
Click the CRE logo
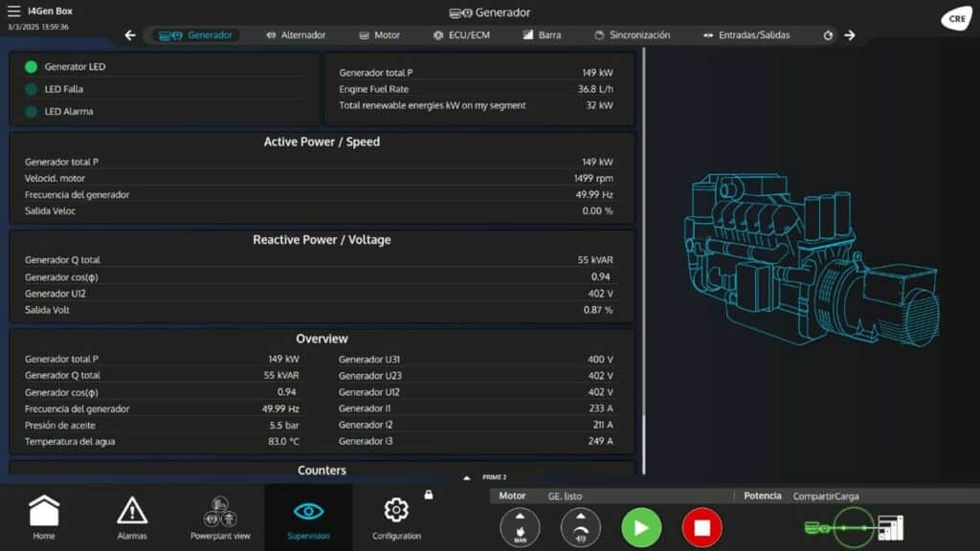click(955, 19)
